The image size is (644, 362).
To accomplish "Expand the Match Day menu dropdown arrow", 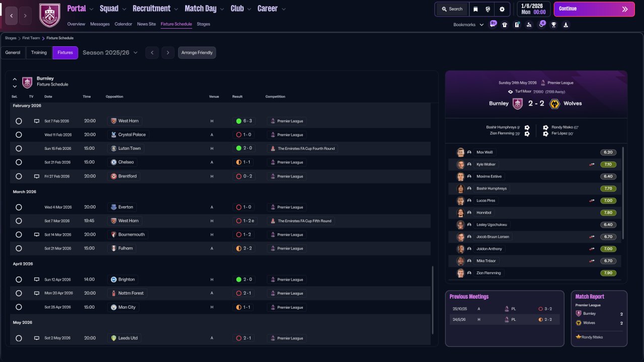I will (x=222, y=9).
